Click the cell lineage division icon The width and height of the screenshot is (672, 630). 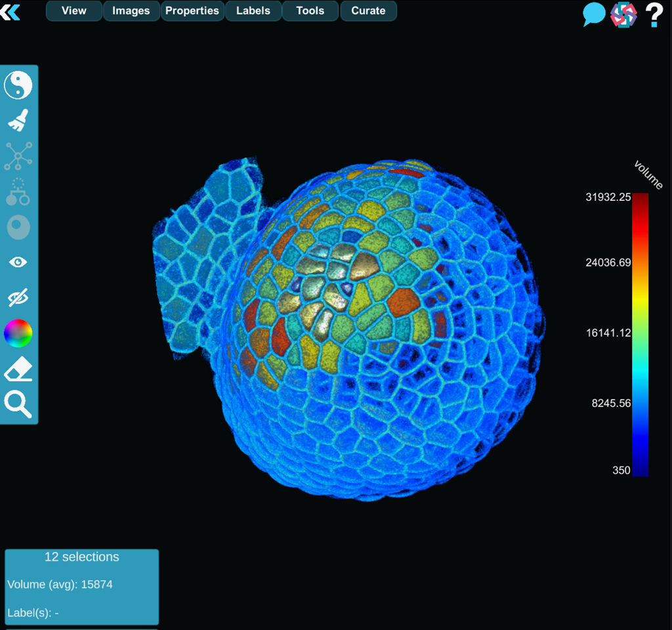click(18, 192)
